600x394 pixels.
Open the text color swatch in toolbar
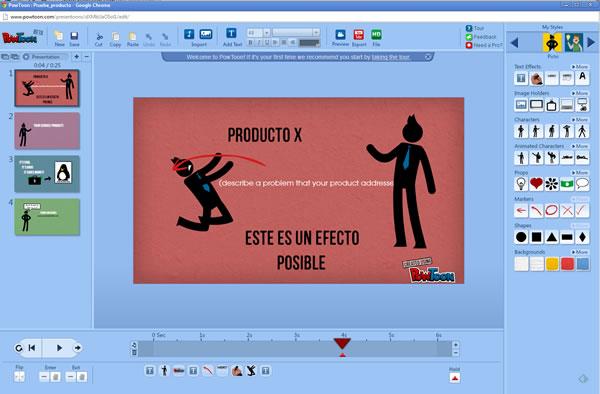pos(309,43)
